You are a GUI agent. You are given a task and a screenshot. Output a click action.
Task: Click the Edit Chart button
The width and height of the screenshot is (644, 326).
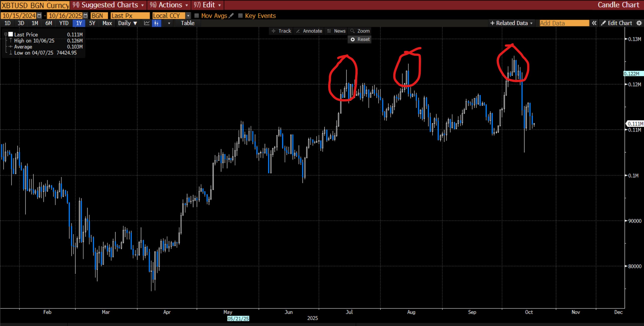point(617,23)
